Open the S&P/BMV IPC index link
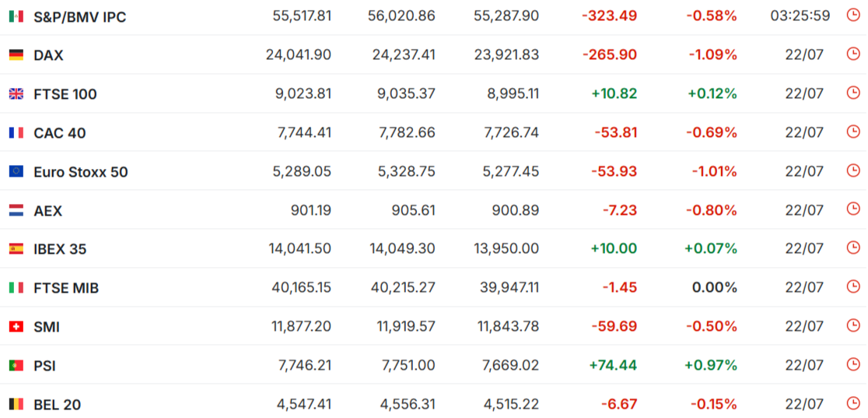This screenshot has height=418, width=868. click(79, 17)
